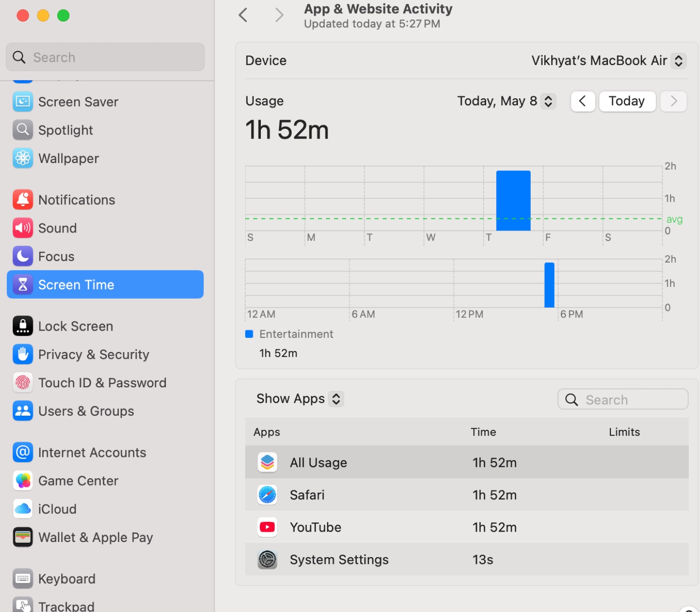Open Wallet & Apple Pay settings
700x612 pixels.
coord(95,537)
